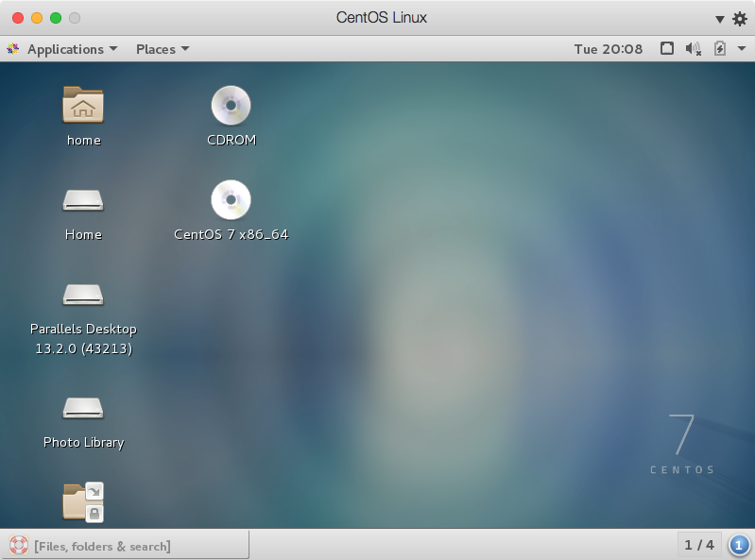
Task: Open the Photo Library drive icon
Action: pyautogui.click(x=83, y=408)
